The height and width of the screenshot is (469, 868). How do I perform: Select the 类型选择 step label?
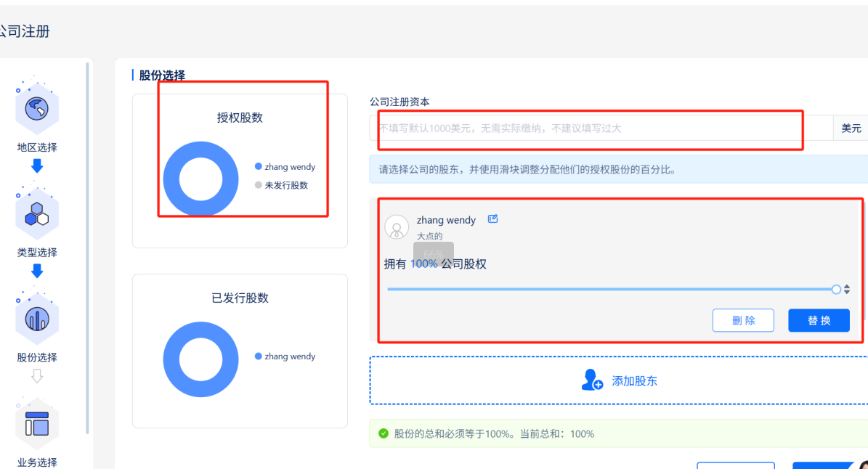pyautogui.click(x=36, y=252)
